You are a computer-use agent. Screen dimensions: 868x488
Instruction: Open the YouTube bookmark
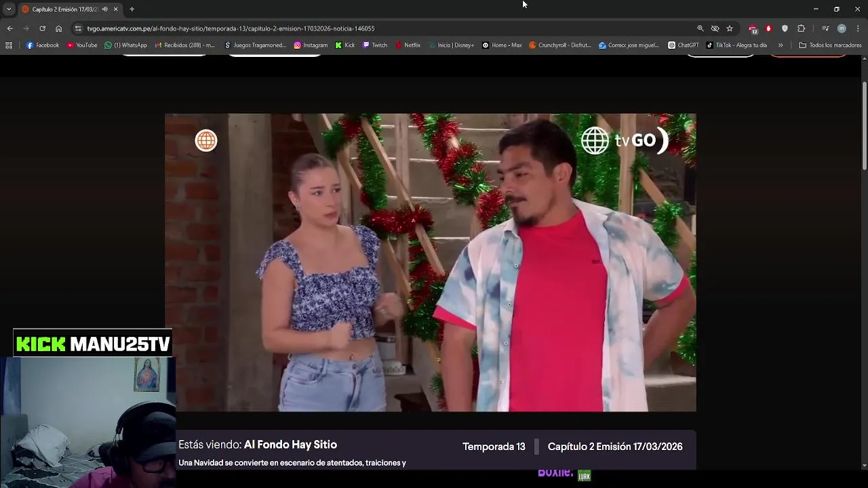click(x=82, y=45)
